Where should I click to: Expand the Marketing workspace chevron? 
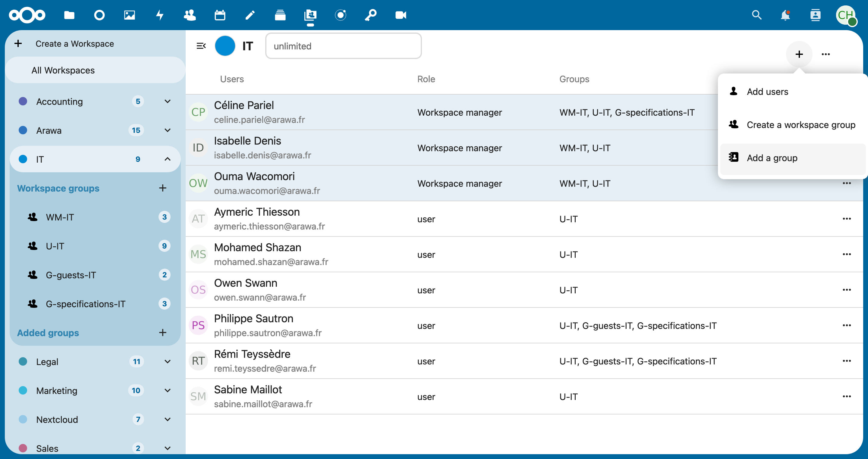[x=168, y=390]
